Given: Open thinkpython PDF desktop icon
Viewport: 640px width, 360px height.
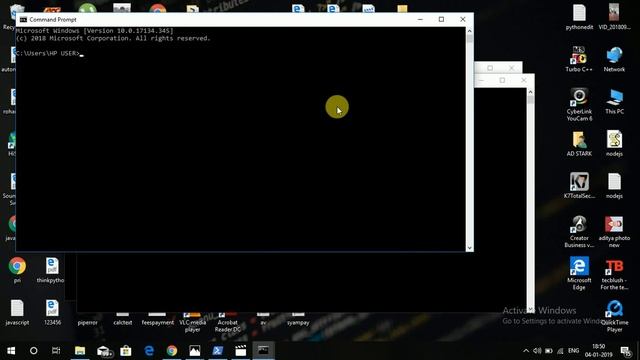Looking at the screenshot, I should [52, 270].
